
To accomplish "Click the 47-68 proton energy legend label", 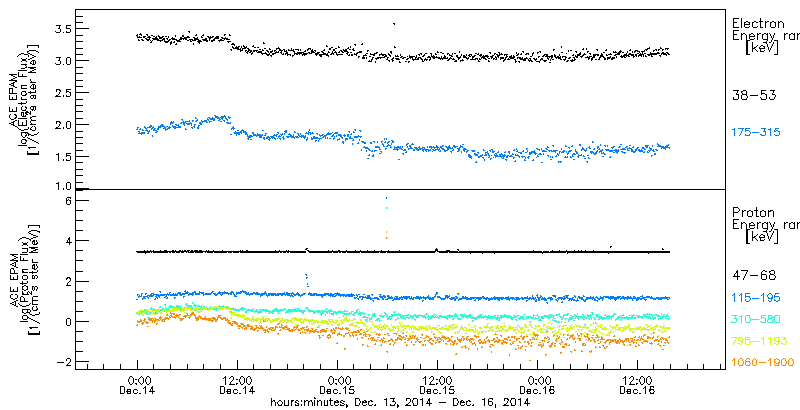I will click(754, 276).
